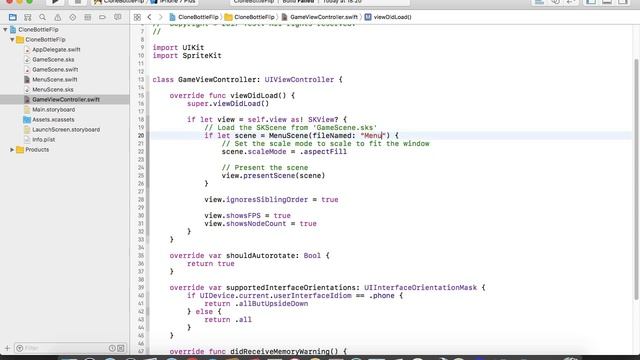Open the related items grid menu
Screen dimensions: 640x360
137,17
